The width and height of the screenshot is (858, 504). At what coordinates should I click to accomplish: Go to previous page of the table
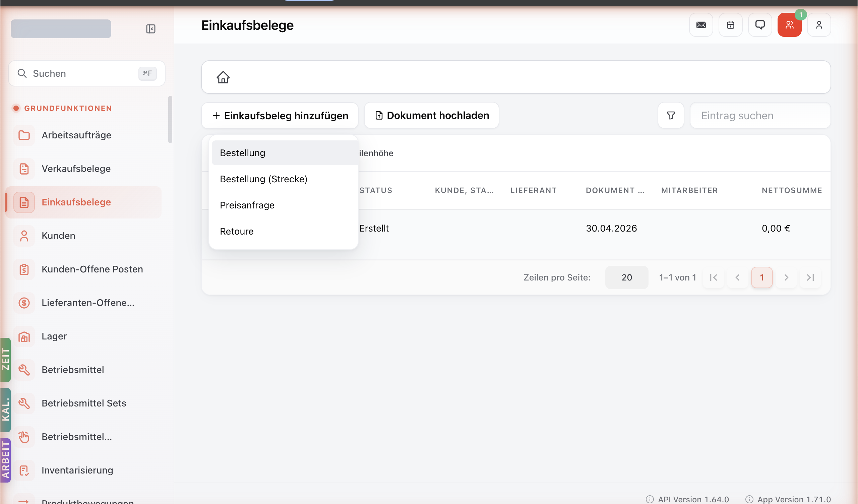(x=737, y=277)
